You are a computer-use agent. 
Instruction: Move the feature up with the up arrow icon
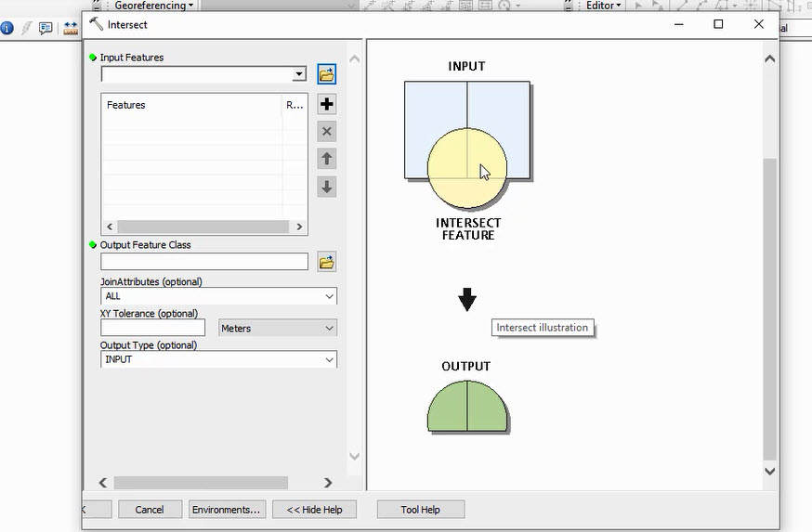(x=326, y=159)
